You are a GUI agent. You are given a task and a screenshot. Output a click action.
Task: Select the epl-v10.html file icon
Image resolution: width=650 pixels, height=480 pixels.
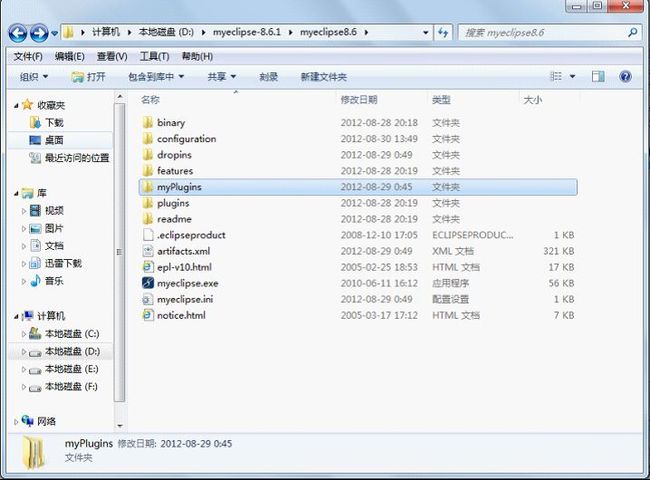pos(148,267)
